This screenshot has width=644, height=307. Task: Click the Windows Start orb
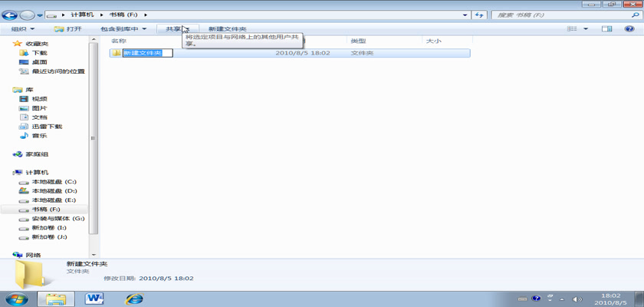click(x=17, y=298)
